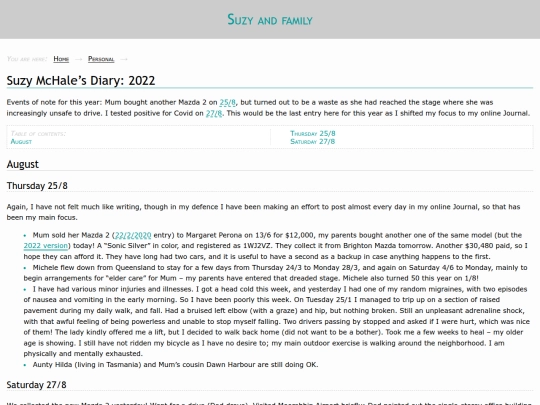540x405 pixels.
Task: Click the Saturday 27/8 entry heading
Action: coord(36,385)
